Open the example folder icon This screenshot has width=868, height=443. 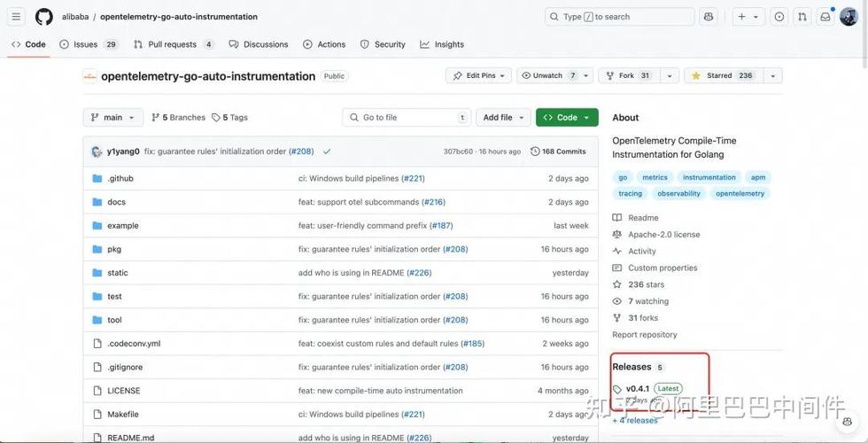click(x=97, y=225)
